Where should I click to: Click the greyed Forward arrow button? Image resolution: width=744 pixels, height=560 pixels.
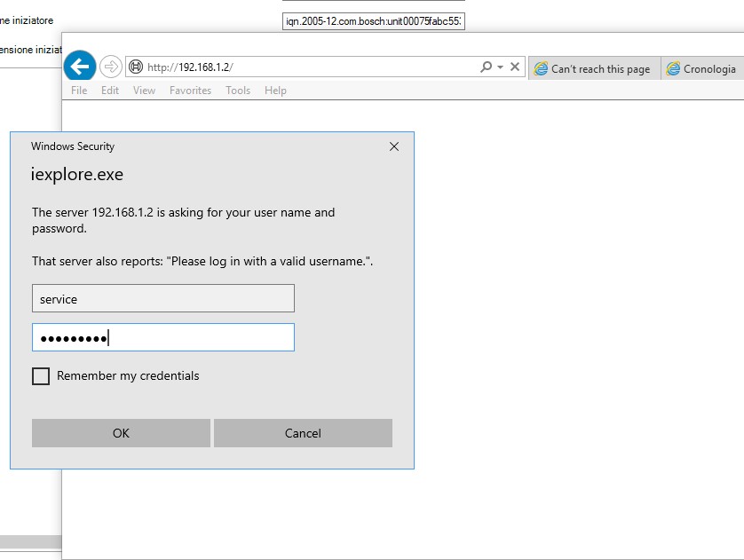pos(111,67)
